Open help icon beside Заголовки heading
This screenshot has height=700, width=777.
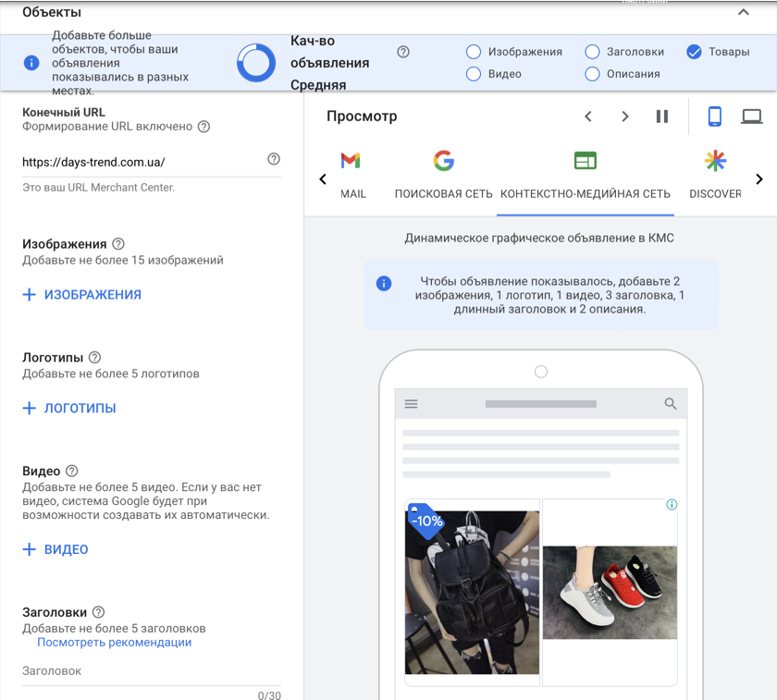pos(99,612)
